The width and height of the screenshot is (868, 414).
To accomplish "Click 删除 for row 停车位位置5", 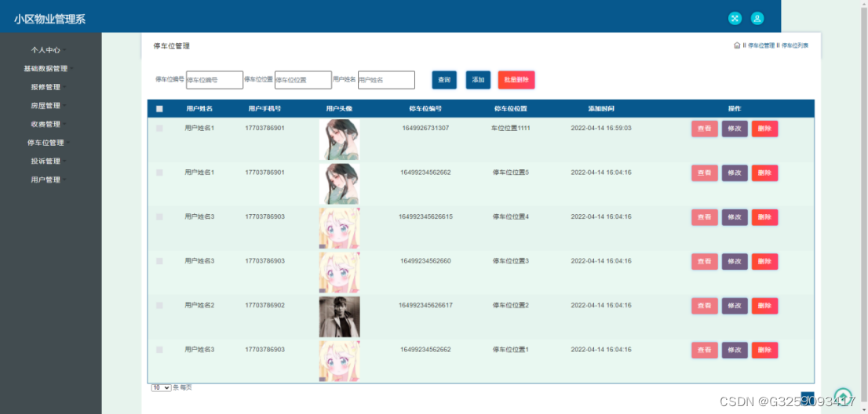I will 764,173.
